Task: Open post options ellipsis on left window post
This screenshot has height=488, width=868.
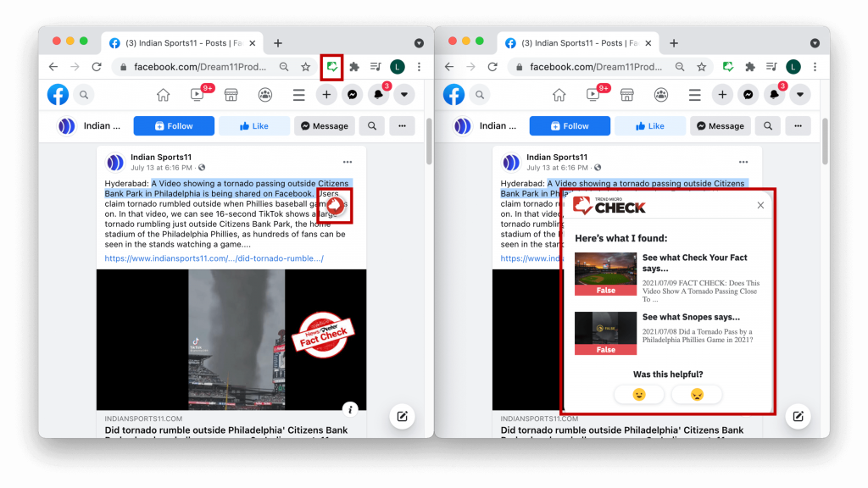Action: pyautogui.click(x=348, y=162)
